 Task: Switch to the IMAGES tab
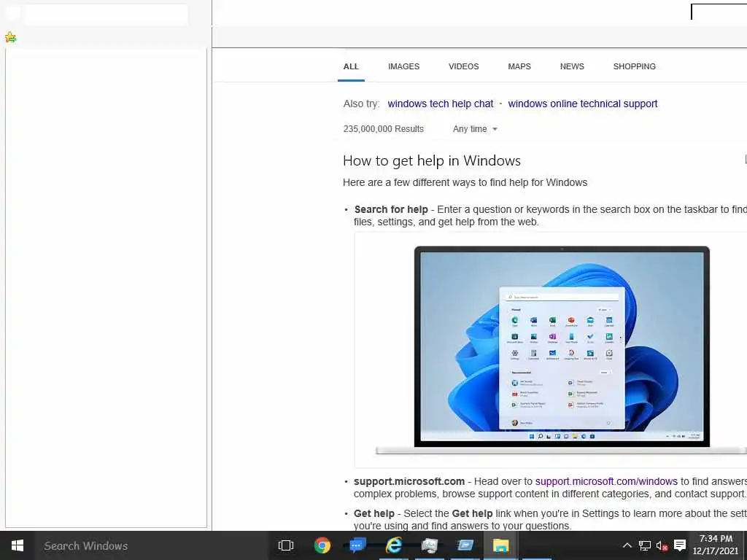(403, 66)
